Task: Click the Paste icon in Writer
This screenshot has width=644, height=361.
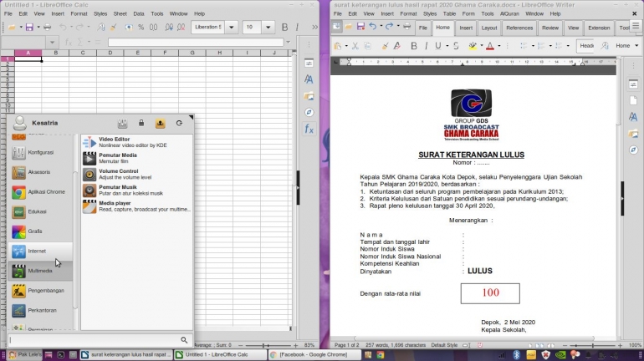Action: point(338,45)
